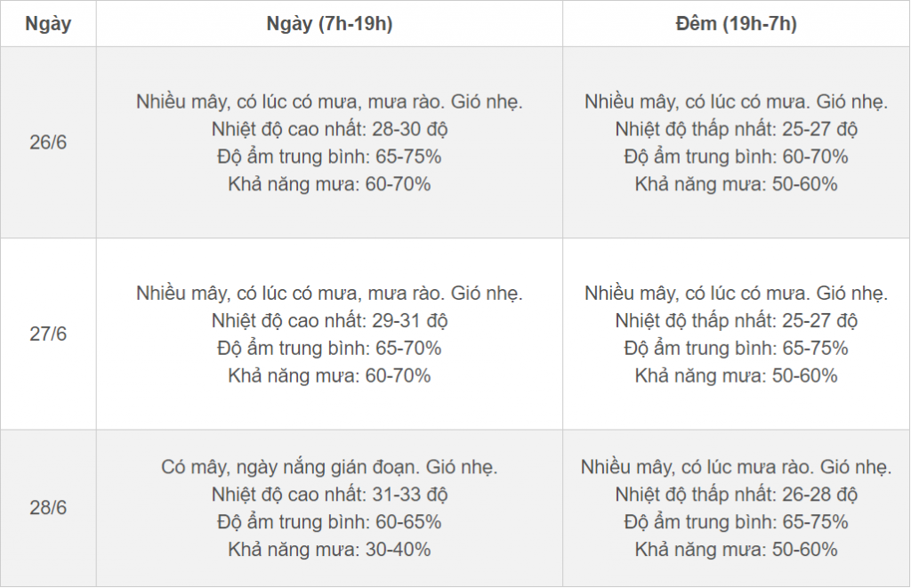Click the "Độ ẩm trung bình: 60-70%" line
The width and height of the screenshot is (911, 588).
point(736,157)
